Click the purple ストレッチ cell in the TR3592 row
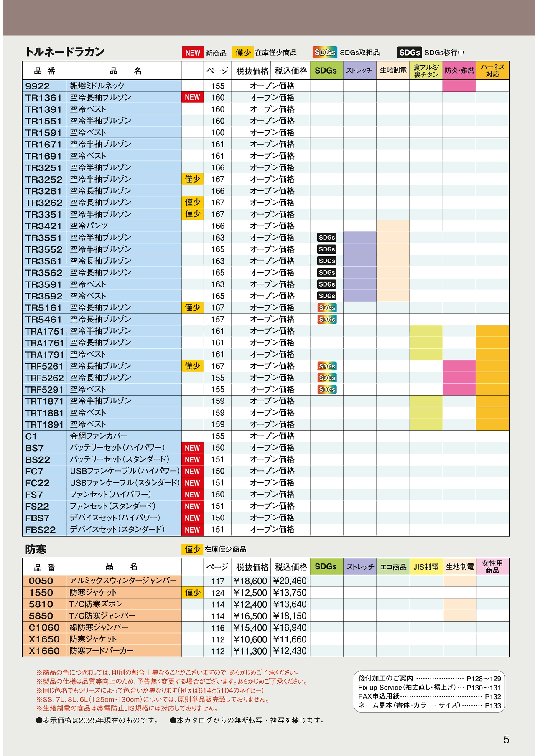The height and width of the screenshot is (756, 535). point(359,296)
